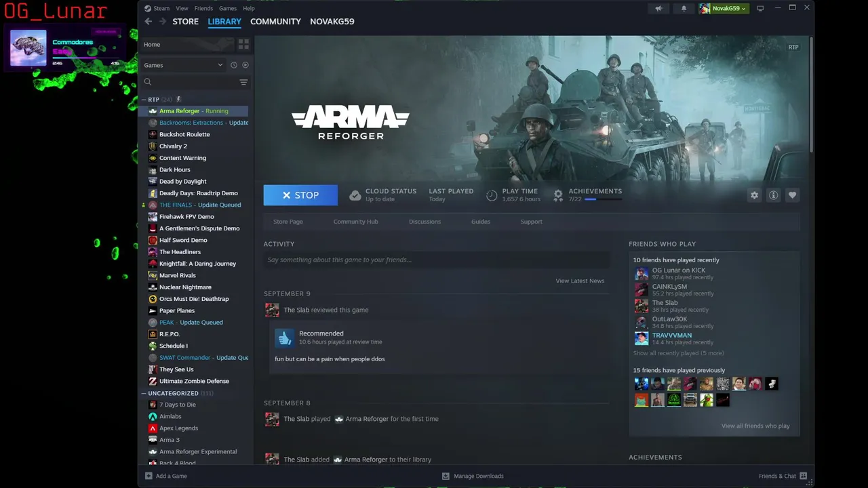868x488 pixels.
Task: Switch library to grid collections view
Action: click(243, 44)
